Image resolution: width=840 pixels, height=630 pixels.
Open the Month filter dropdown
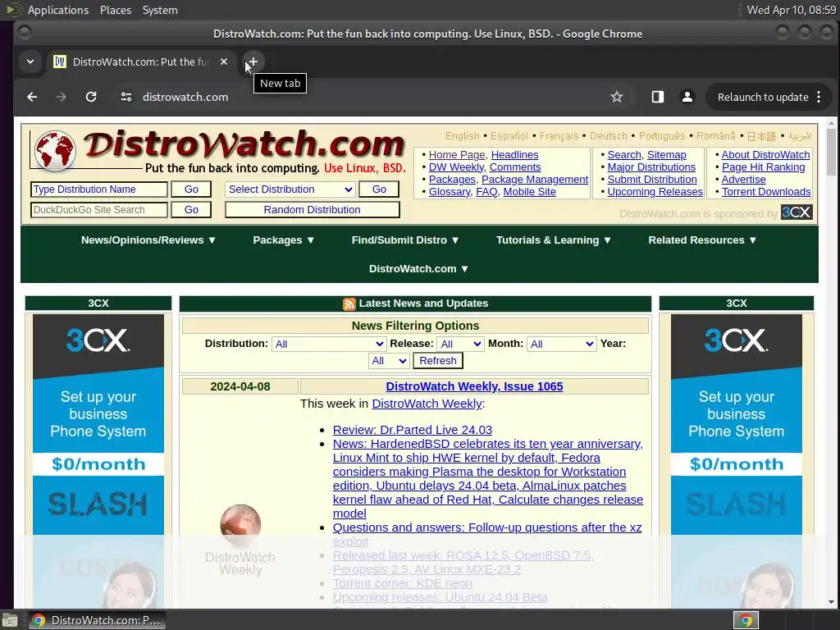coord(561,344)
